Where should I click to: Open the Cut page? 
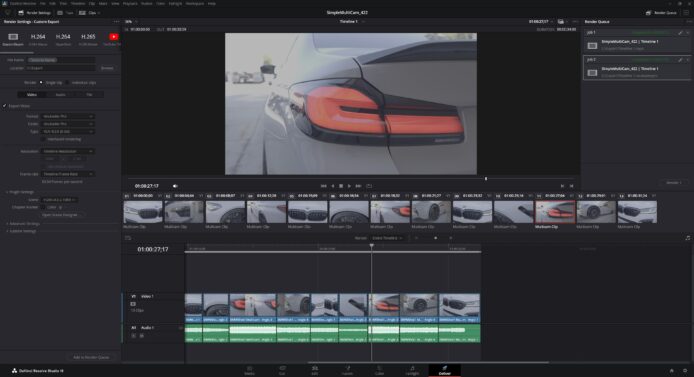[x=282, y=370]
